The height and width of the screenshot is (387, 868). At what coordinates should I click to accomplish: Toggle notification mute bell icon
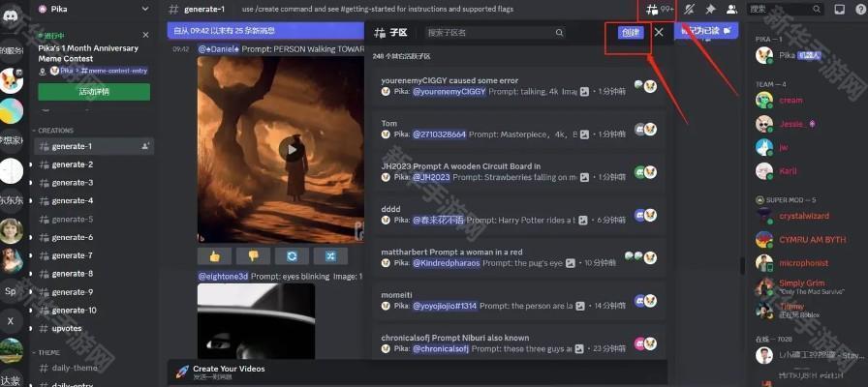click(x=689, y=9)
